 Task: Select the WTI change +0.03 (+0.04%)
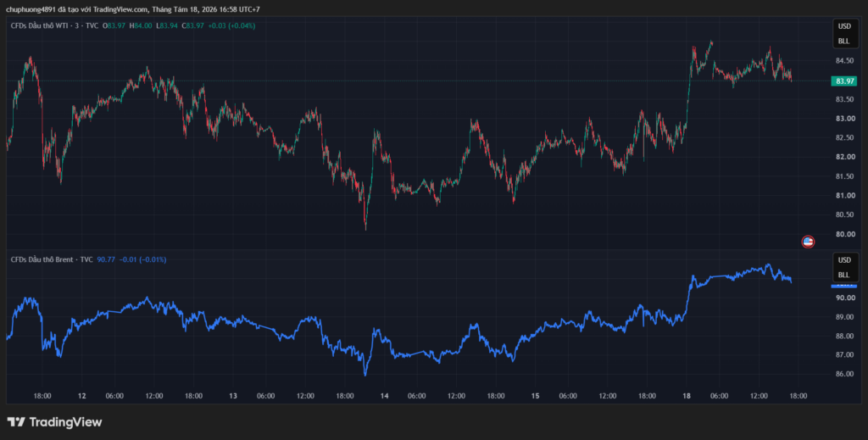coord(231,25)
